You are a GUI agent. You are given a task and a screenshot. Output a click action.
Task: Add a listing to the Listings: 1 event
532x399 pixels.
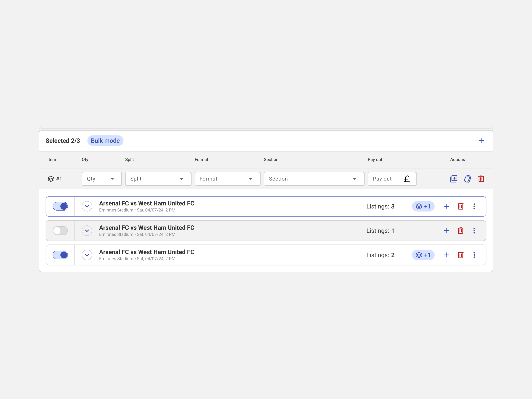[x=447, y=231]
